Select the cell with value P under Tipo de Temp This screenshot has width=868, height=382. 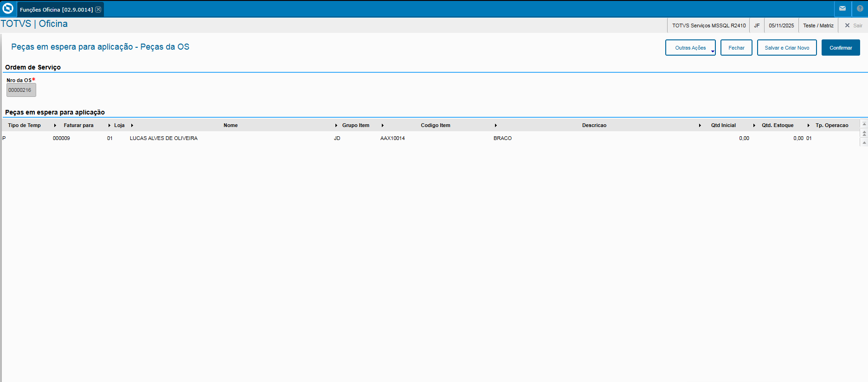[4, 138]
